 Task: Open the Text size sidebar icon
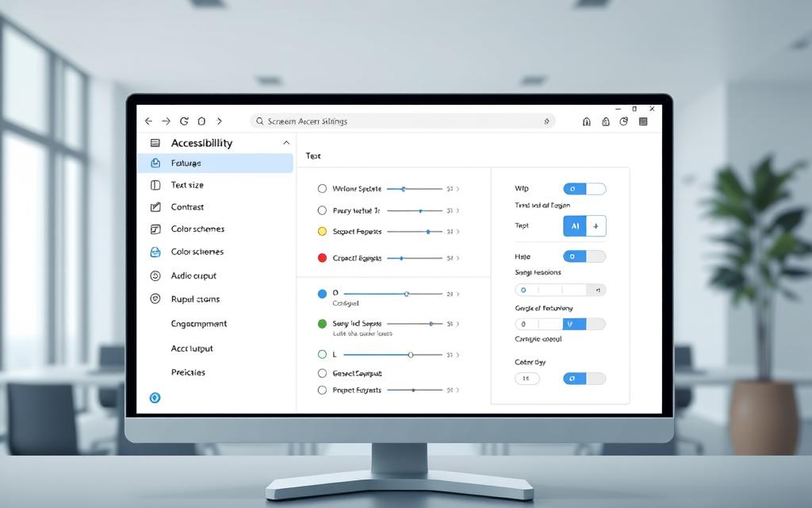point(155,185)
